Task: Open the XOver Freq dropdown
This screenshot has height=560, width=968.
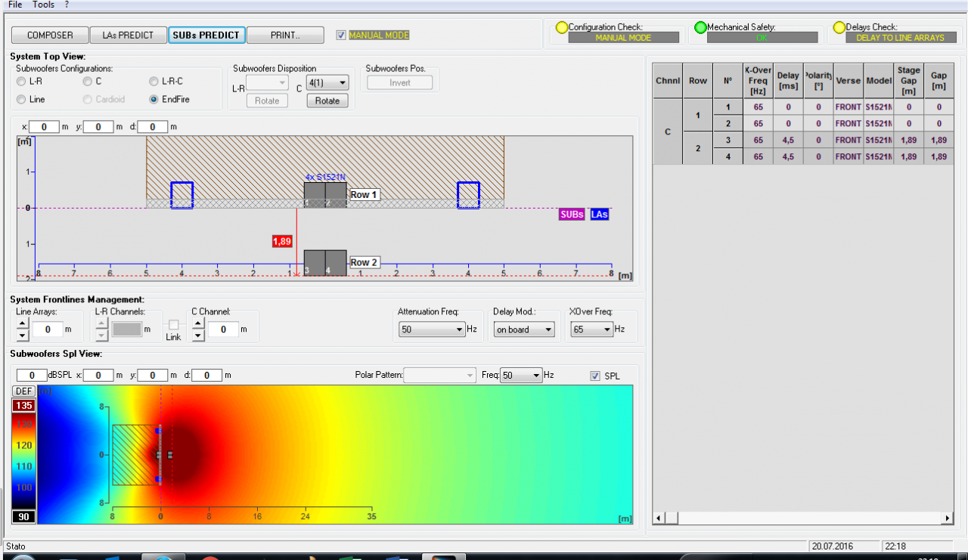Action: (x=591, y=330)
